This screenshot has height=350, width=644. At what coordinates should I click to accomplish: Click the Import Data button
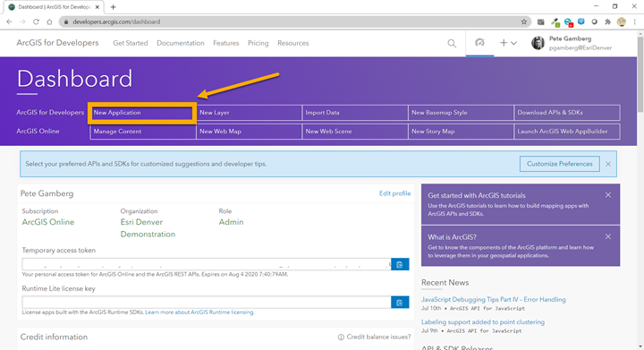tap(355, 113)
